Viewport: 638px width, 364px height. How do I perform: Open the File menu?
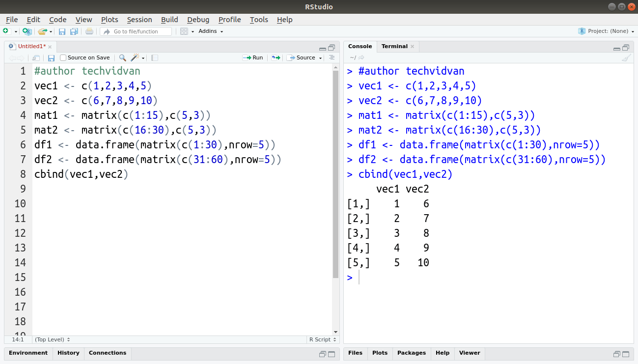[12, 20]
